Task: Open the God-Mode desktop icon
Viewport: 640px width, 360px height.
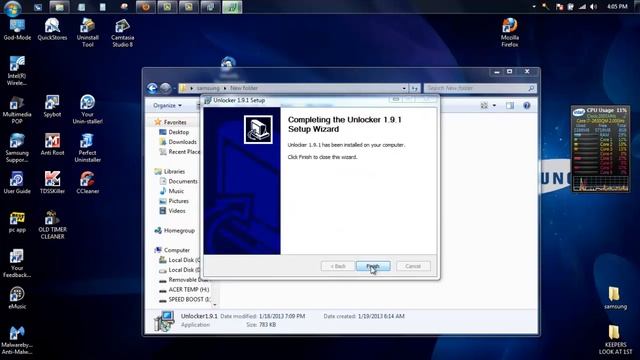Action: click(x=17, y=29)
